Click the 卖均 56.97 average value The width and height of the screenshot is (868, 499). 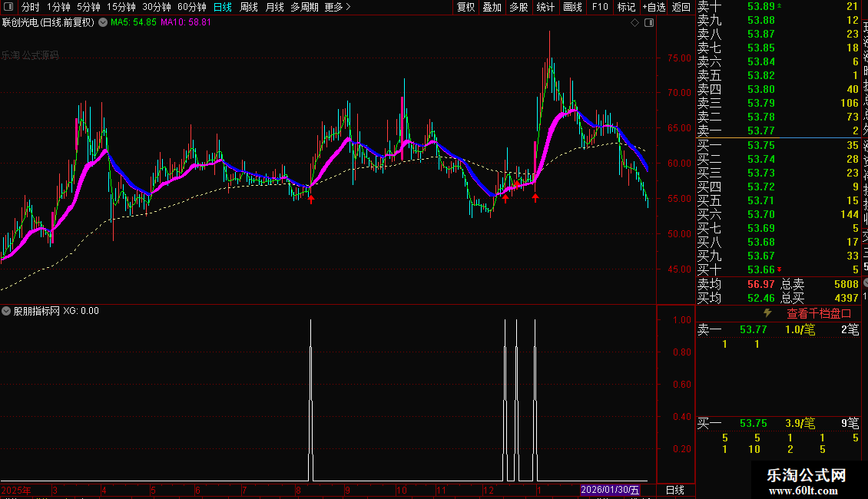coord(760,284)
